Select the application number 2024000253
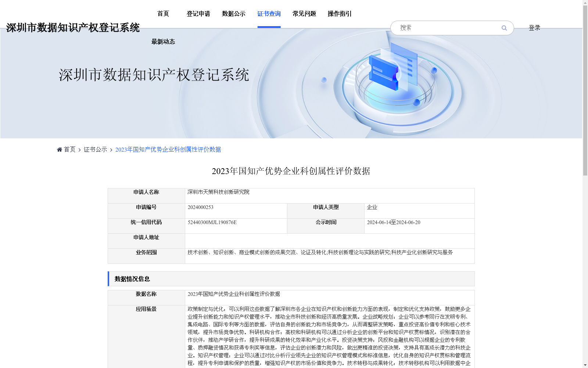The height and width of the screenshot is (368, 588). (201, 207)
